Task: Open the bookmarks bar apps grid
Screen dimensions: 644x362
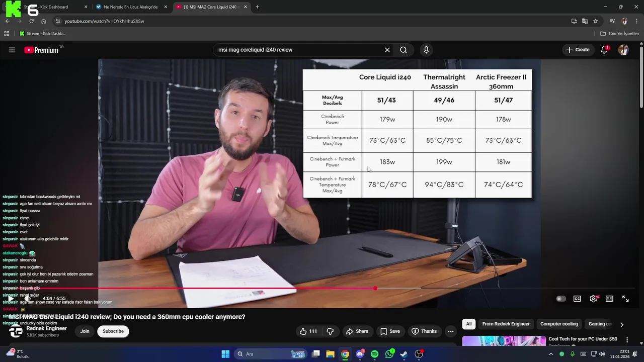Action: click(7, 34)
